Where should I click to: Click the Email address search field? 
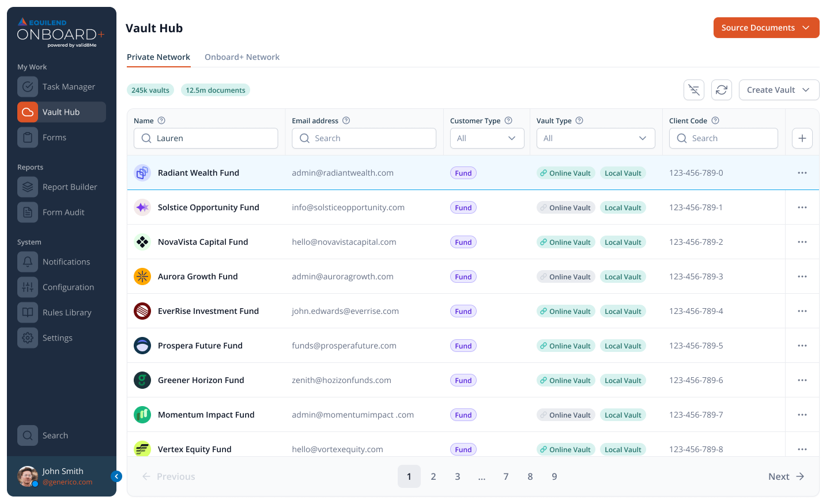pyautogui.click(x=364, y=138)
